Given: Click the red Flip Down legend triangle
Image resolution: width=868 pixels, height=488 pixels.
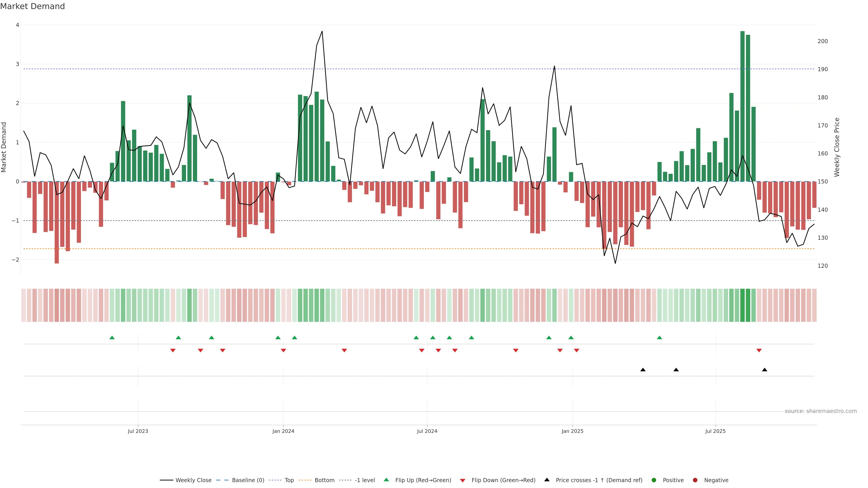Looking at the screenshot, I should 463,481.
